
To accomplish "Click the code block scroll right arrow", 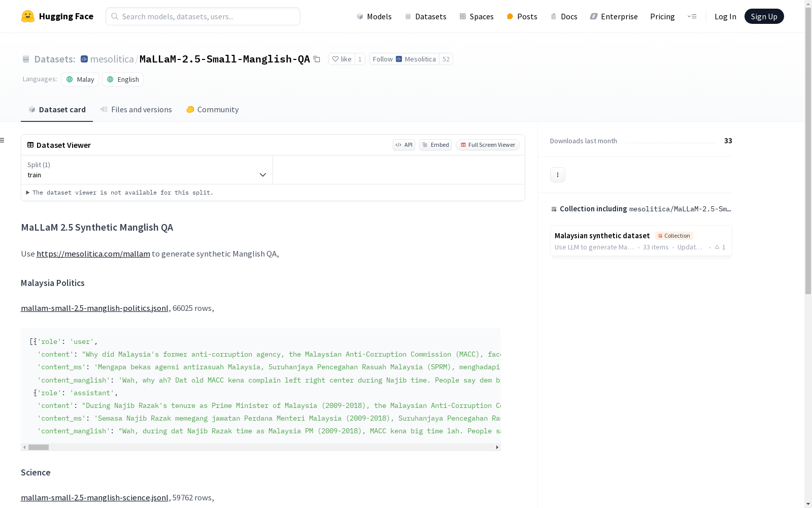I will 497,448.
